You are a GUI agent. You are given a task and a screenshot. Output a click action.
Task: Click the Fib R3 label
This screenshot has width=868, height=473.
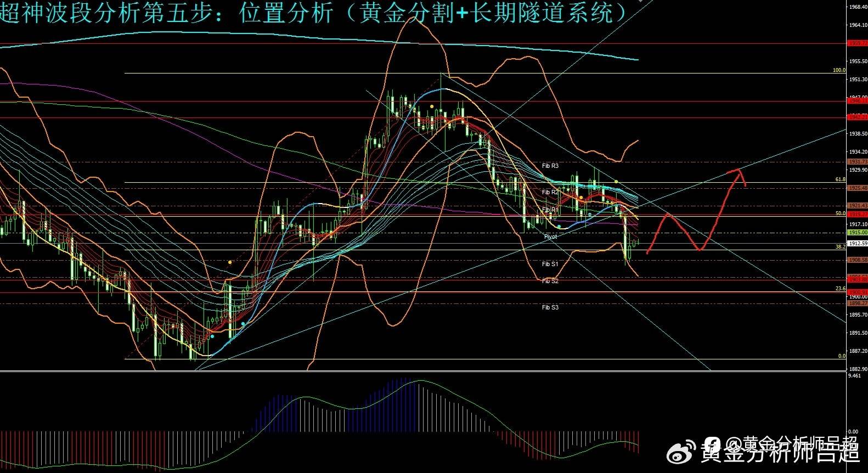[x=550, y=165]
